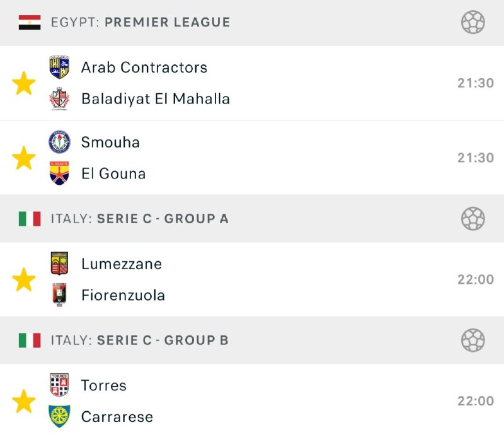Toggle favorite star for Arab Contractors match
Viewport: 504px width, 437px height.
click(x=23, y=83)
